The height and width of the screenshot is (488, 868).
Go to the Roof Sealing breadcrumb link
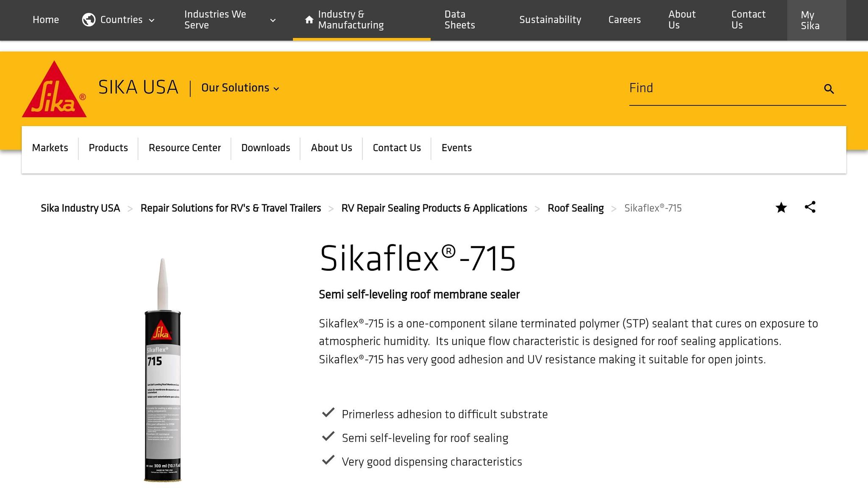point(576,208)
